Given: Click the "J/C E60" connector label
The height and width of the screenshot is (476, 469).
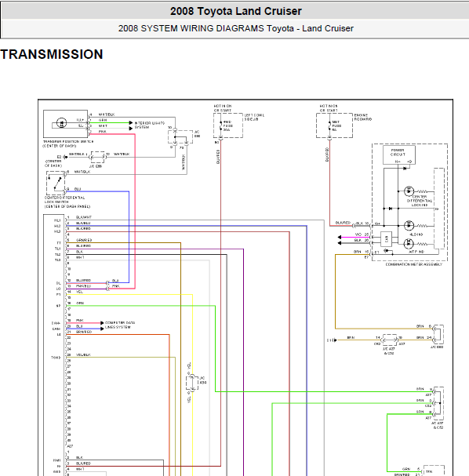Looking at the screenshot, I should (437, 347).
